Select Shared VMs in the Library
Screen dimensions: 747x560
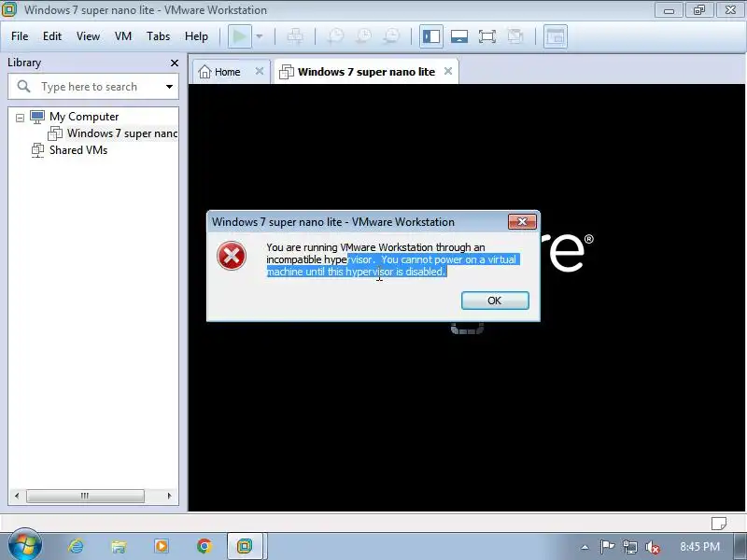(x=78, y=150)
